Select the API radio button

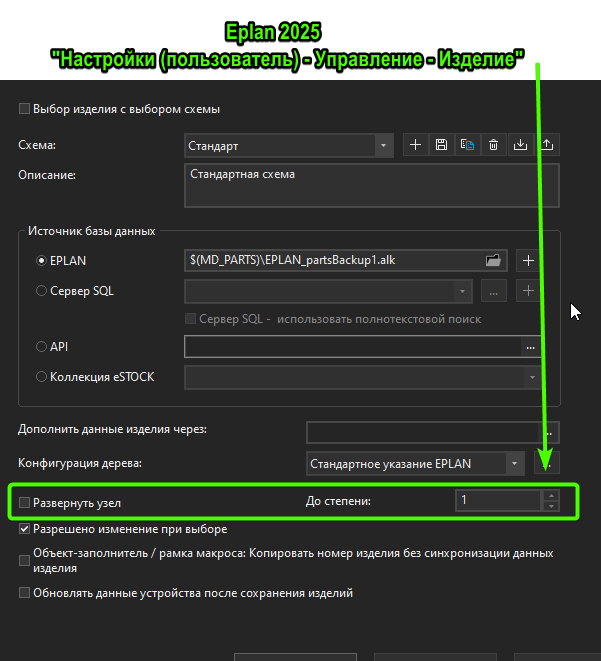pyautogui.click(x=41, y=347)
